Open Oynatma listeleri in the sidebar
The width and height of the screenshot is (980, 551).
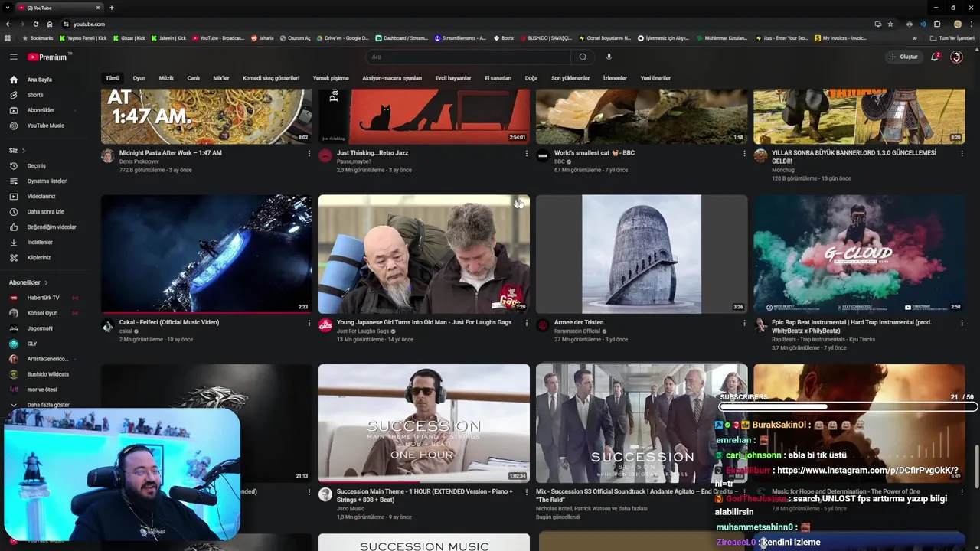tap(47, 181)
